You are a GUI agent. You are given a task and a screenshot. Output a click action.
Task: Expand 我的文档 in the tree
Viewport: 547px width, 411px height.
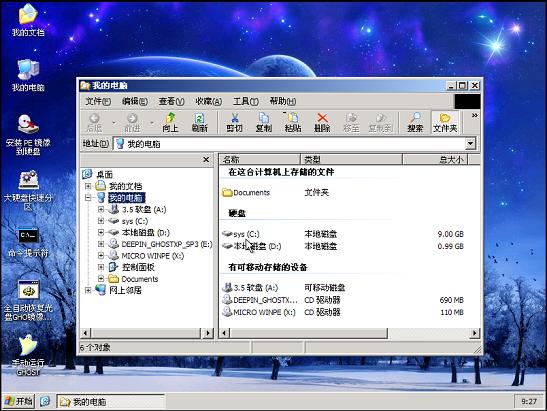point(88,186)
